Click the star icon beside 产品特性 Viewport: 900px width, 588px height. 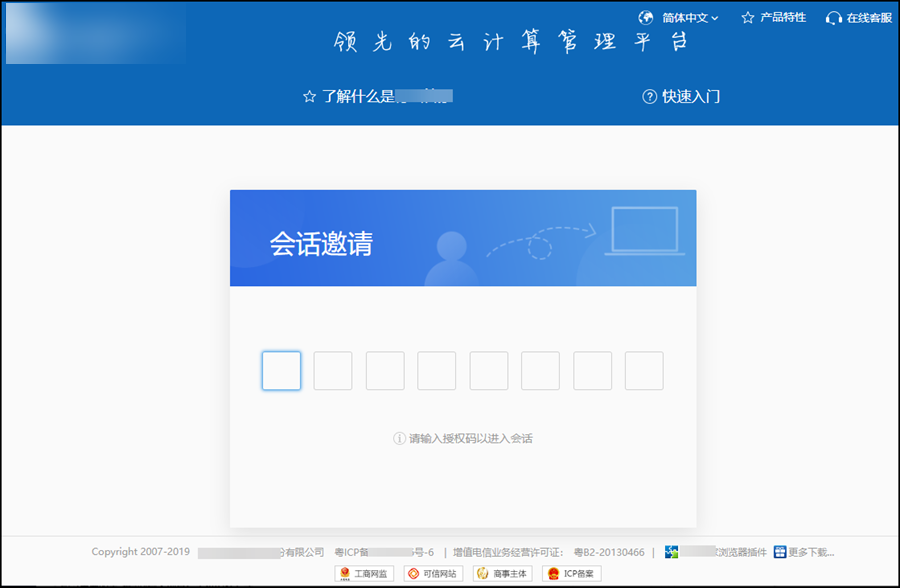[747, 18]
